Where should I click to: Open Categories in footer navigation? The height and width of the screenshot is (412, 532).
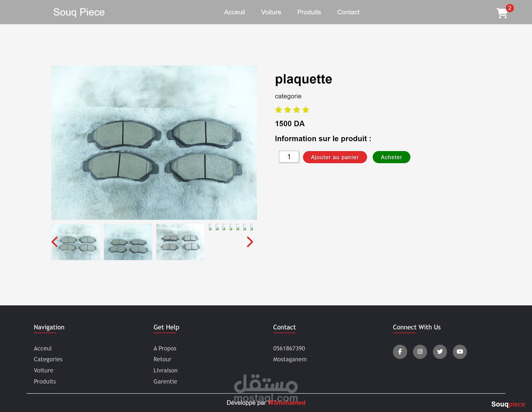(x=48, y=359)
